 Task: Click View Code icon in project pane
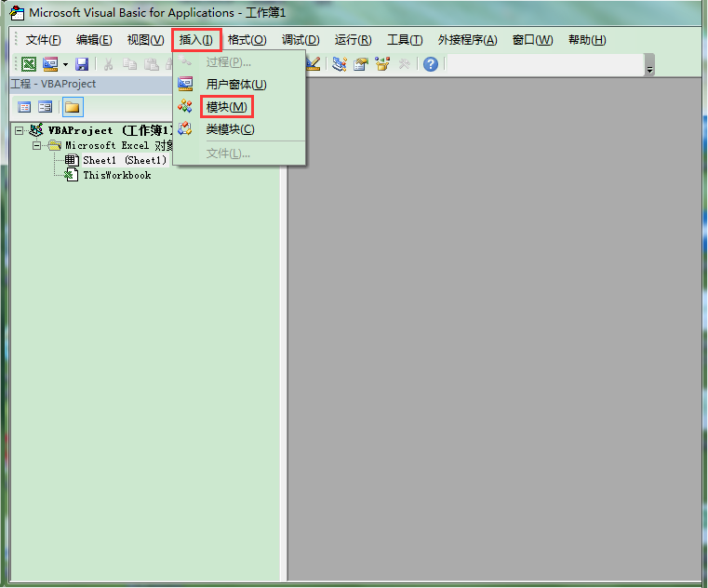tap(24, 107)
